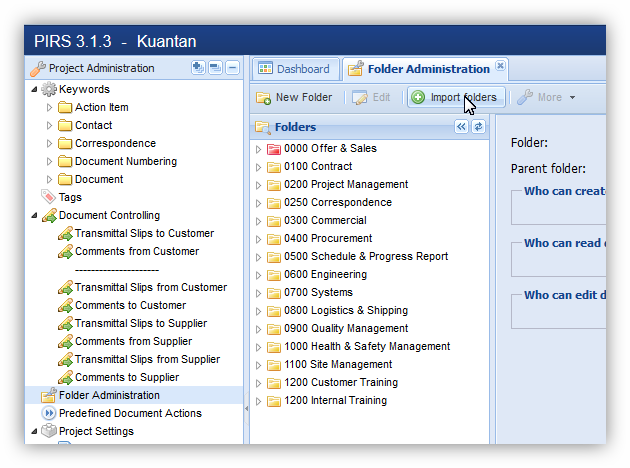Image resolution: width=630 pixels, height=468 pixels.
Task: Select 1000 Health & Safety Management folder
Action: click(367, 346)
